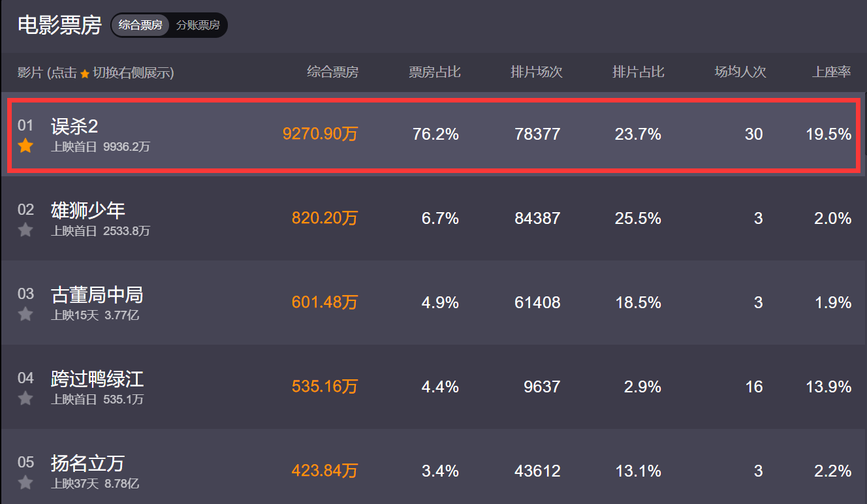The height and width of the screenshot is (504, 867).
Task: Click the 76.2% box office share
Action: tap(436, 134)
